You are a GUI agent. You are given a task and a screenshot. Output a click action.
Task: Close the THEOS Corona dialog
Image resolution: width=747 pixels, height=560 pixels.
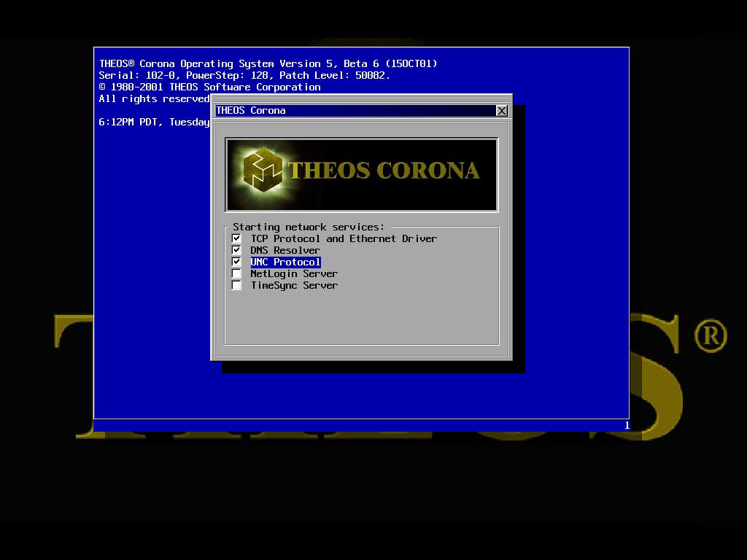click(x=502, y=111)
